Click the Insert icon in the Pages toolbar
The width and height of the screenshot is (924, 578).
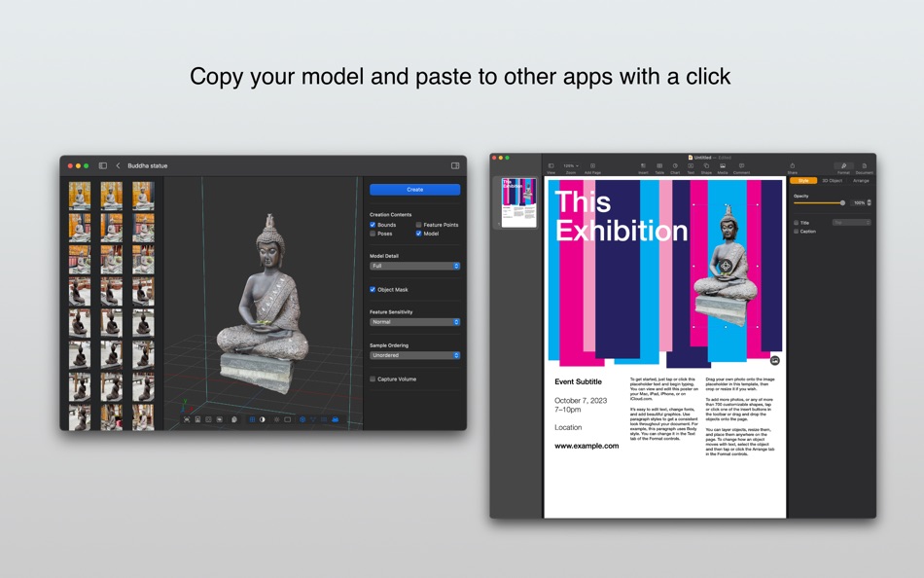[x=643, y=165]
